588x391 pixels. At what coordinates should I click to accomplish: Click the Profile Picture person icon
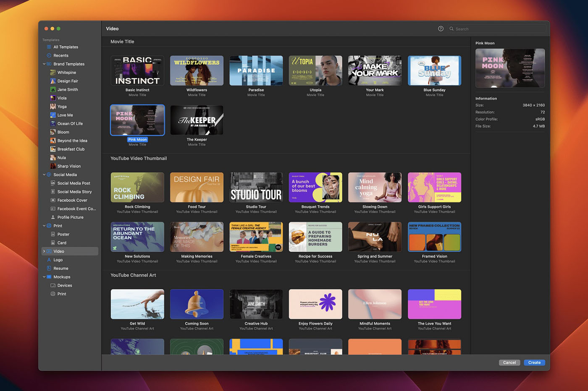pos(53,217)
